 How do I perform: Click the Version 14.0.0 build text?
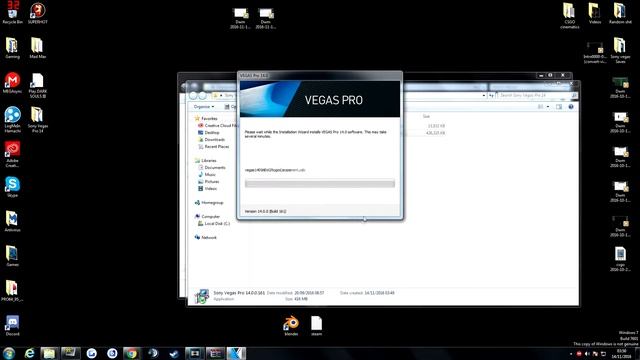point(265,211)
